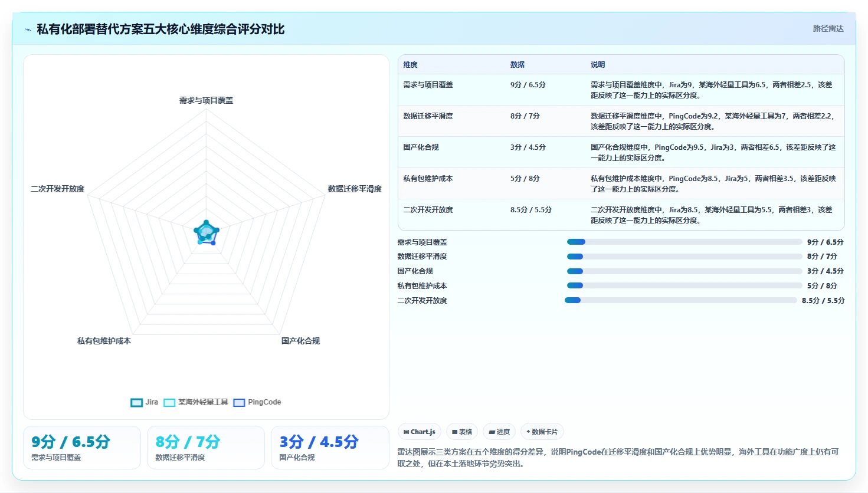Click radar axis label 需求与项目覆盖
The width and height of the screenshot is (868, 493).
(206, 101)
